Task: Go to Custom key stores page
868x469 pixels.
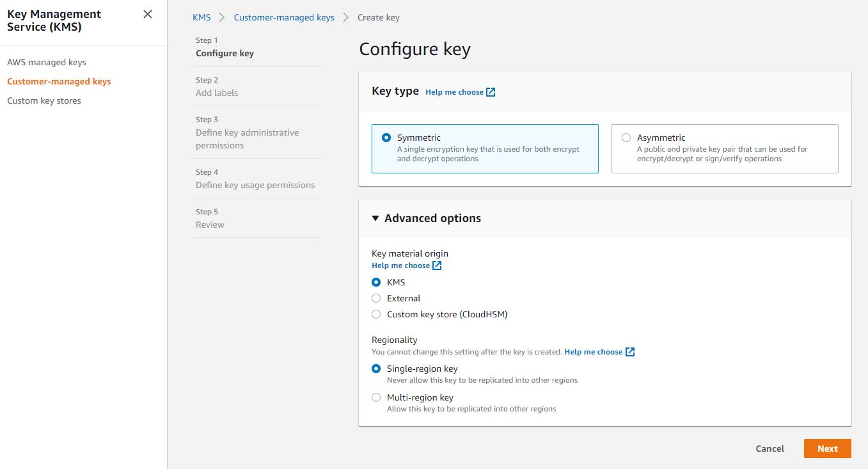Action: (44, 100)
